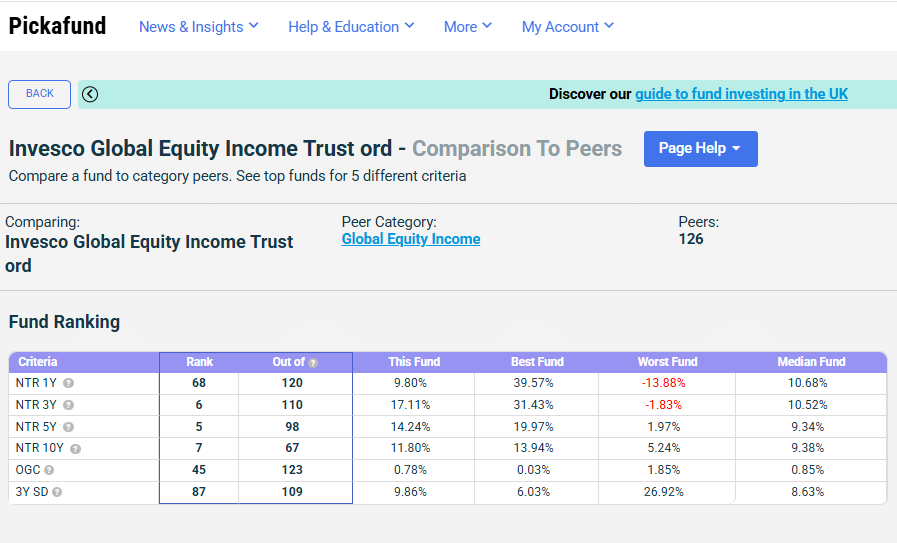Click the help icon next to NTR 1Y
The width and height of the screenshot is (897, 543).
pyautogui.click(x=68, y=383)
